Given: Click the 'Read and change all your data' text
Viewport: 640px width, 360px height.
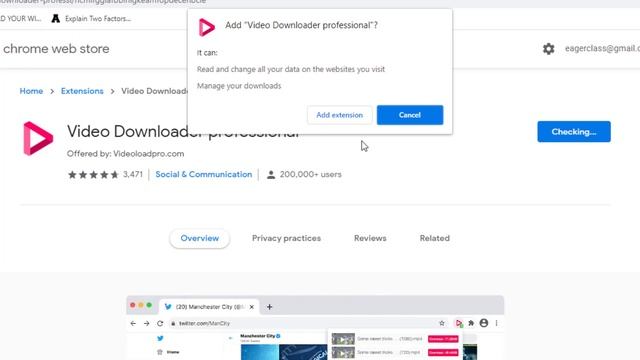Looking at the screenshot, I should 291,69.
